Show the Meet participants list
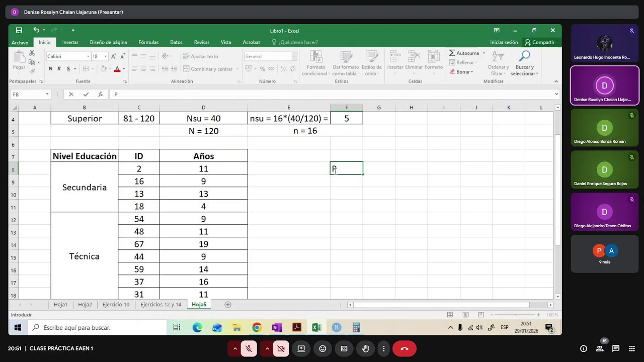This screenshot has width=644, height=362. 600,348
